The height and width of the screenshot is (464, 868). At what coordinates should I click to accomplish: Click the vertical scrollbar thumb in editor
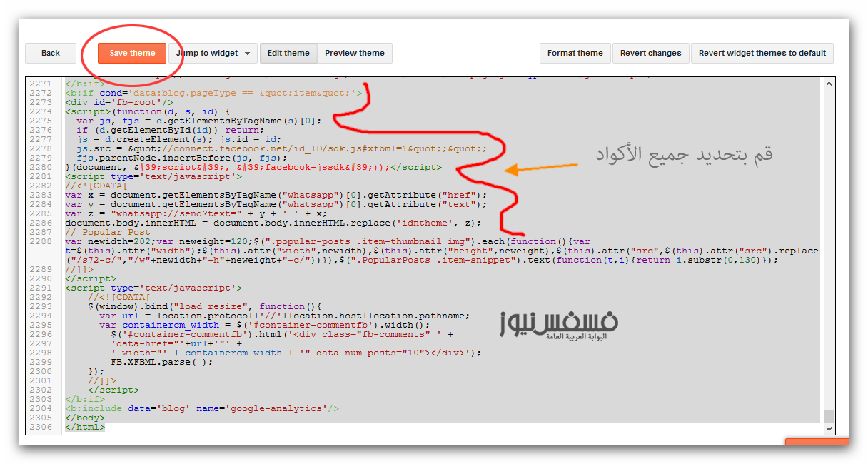pos(829,416)
